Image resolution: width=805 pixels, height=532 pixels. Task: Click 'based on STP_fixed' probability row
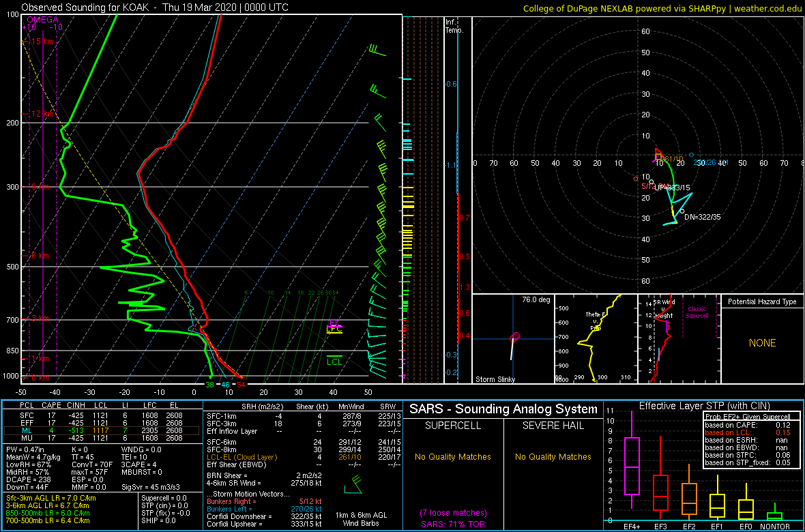[x=748, y=462]
